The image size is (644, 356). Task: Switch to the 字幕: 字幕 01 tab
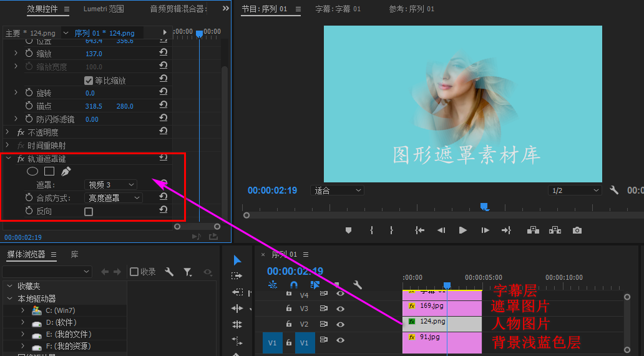338,9
